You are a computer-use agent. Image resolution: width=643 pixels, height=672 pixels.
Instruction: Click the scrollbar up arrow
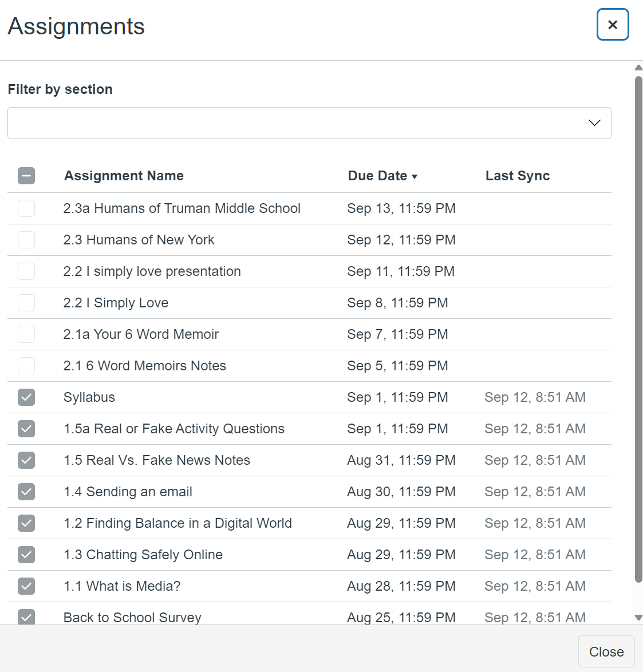(638, 68)
